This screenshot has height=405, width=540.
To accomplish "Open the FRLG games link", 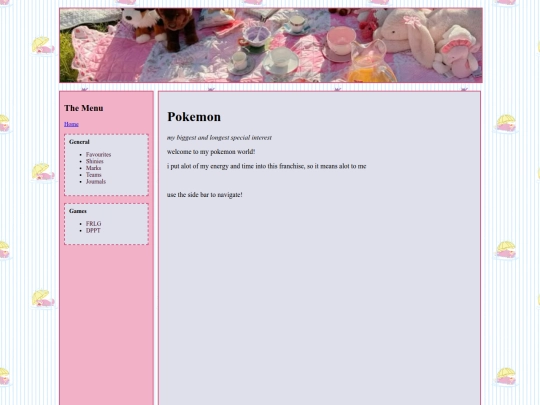I will point(94,224).
